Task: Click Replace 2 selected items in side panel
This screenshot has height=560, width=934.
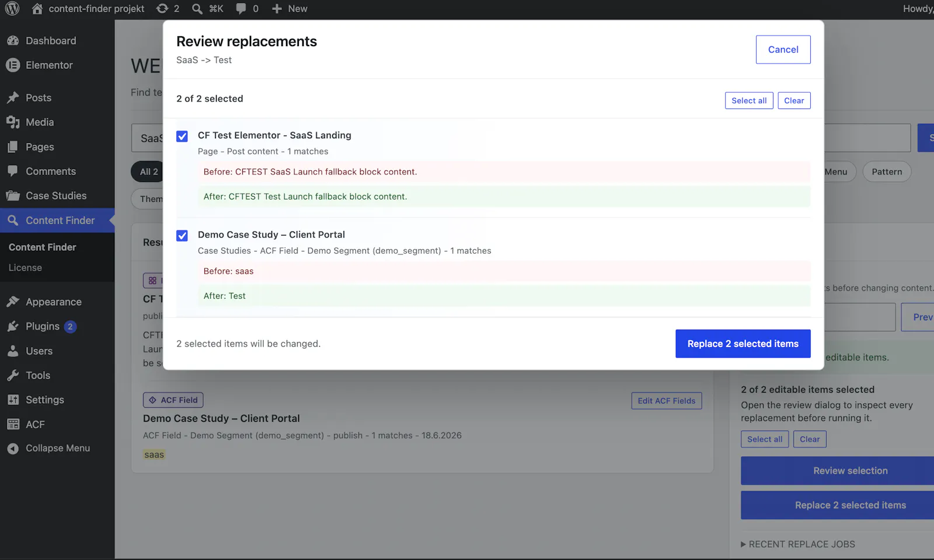Action: [x=837, y=505]
